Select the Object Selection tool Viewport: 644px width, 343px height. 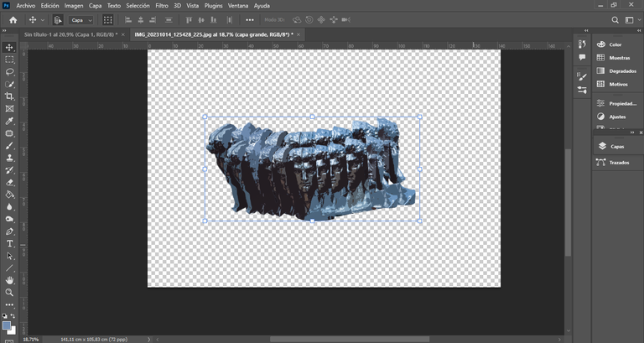click(9, 84)
